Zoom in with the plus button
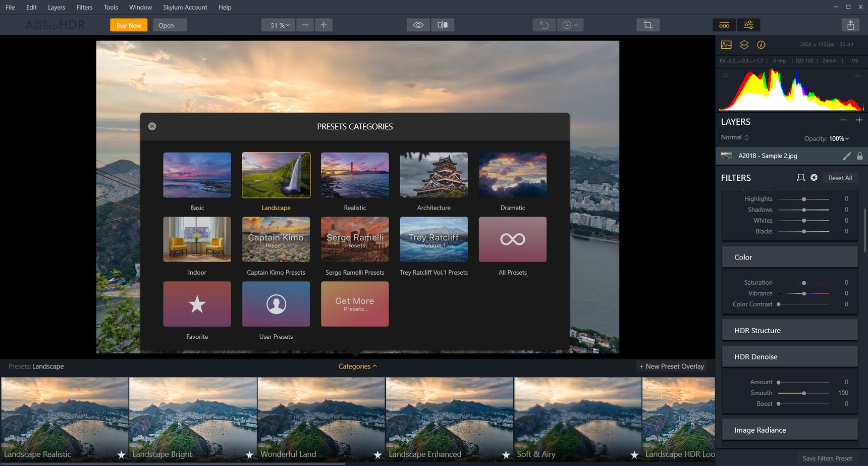 tap(323, 25)
